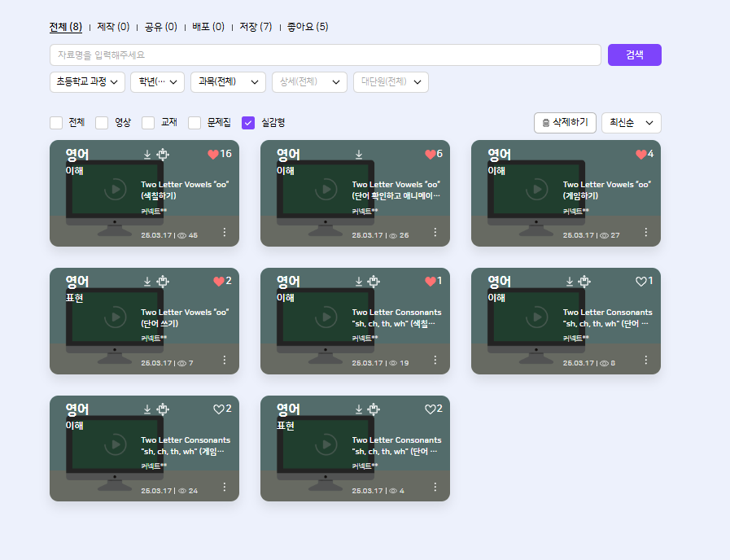Screen dimensions: 730x560
Task: Select the 좋아요 (5) tab
Action: (x=308, y=27)
